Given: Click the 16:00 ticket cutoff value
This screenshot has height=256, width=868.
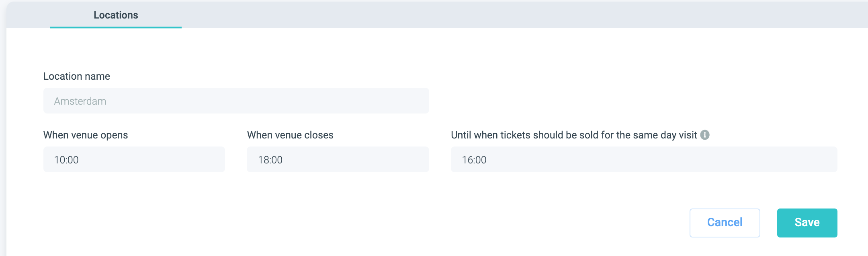Looking at the screenshot, I should (474, 160).
